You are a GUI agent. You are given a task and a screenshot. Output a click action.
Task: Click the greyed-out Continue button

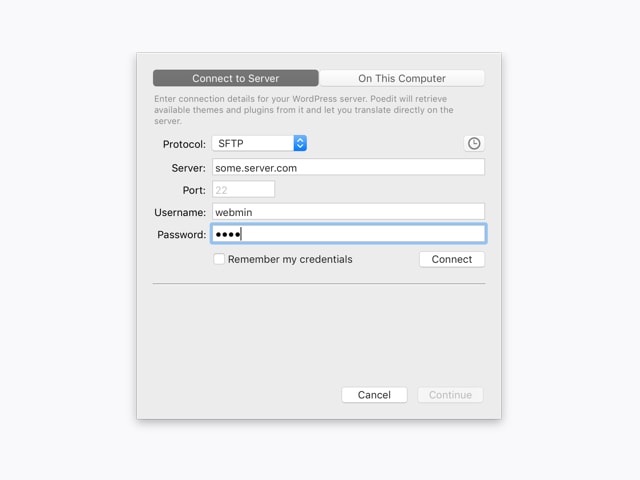450,395
